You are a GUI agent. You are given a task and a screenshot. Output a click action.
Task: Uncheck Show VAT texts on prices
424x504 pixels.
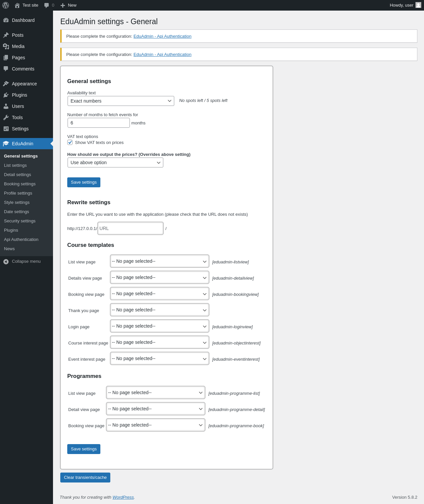(x=70, y=142)
